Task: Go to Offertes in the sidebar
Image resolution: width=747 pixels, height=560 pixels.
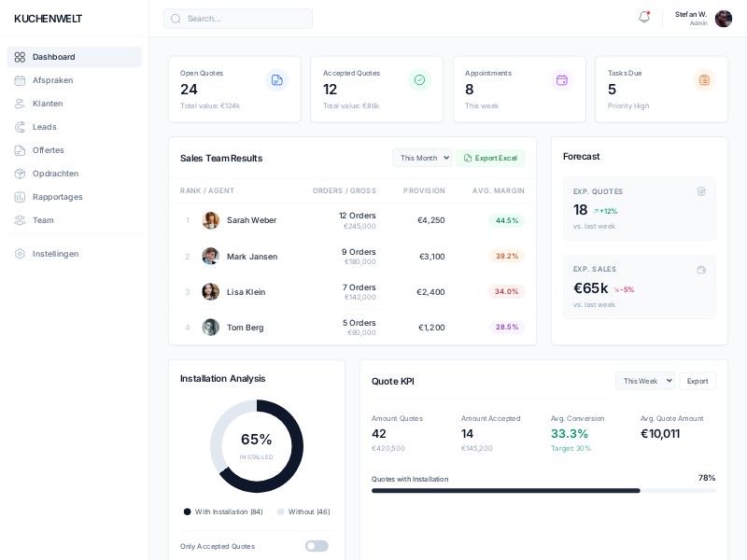Action: tap(49, 150)
